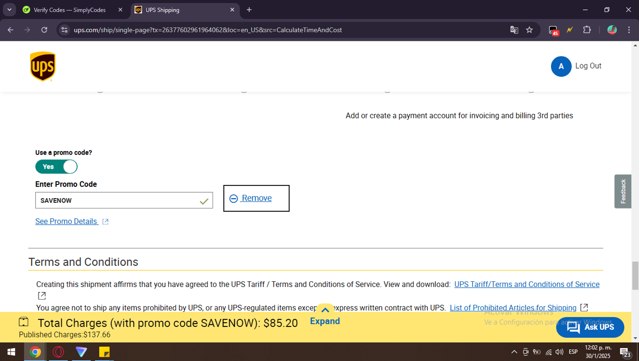Translate this page icon
Viewport: 640px width, 361px height.
514,30
